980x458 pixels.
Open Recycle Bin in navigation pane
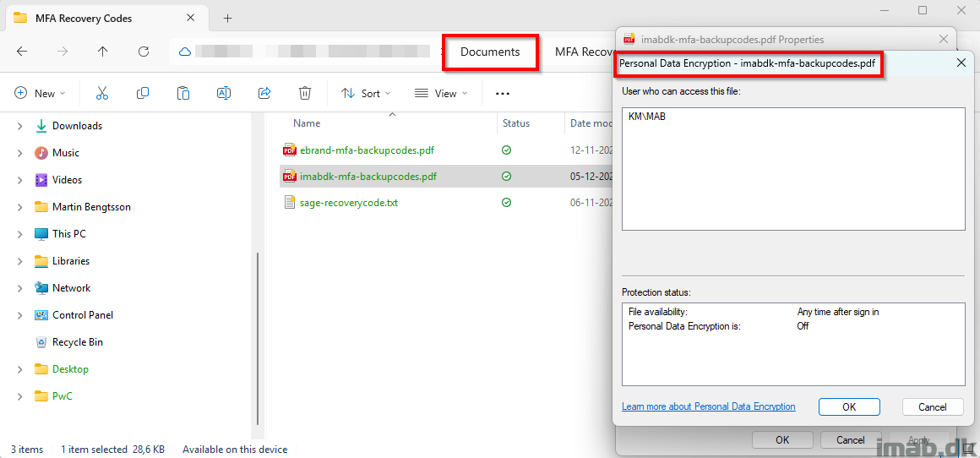(x=77, y=342)
